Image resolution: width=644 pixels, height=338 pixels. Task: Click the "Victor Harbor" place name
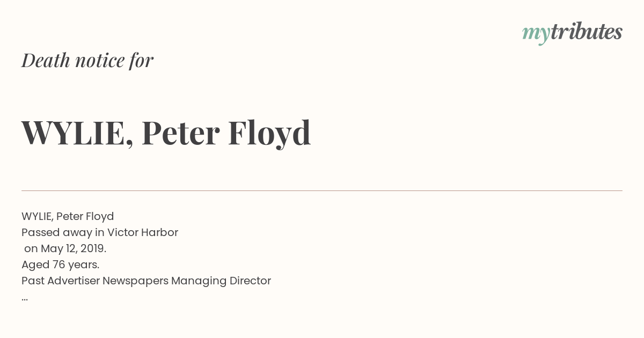point(143,232)
